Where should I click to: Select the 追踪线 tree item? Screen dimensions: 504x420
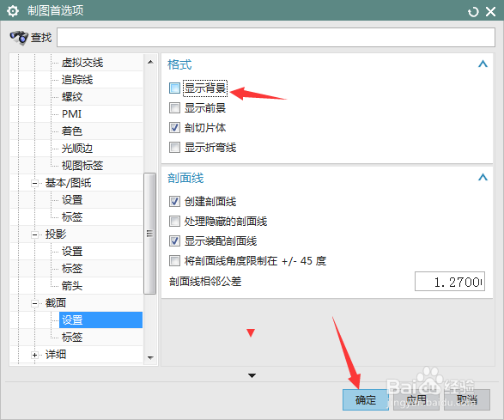point(77,79)
